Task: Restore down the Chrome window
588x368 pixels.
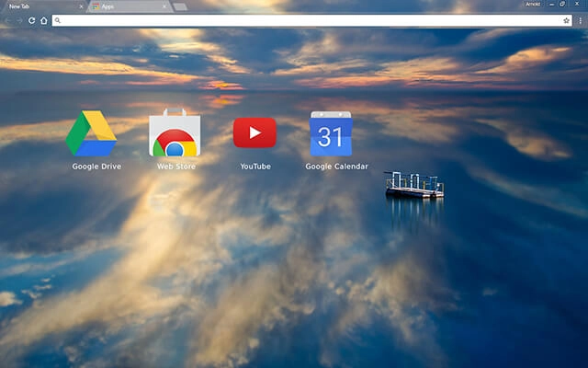Action: coord(562,4)
